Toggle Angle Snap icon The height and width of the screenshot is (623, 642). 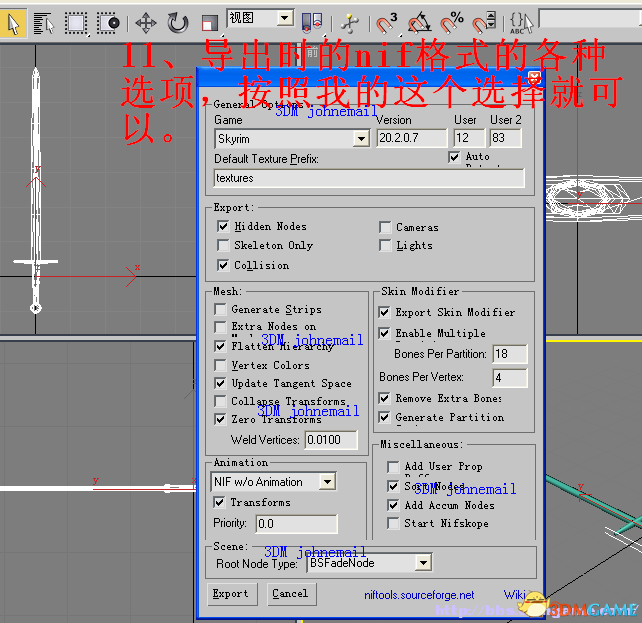(x=419, y=23)
